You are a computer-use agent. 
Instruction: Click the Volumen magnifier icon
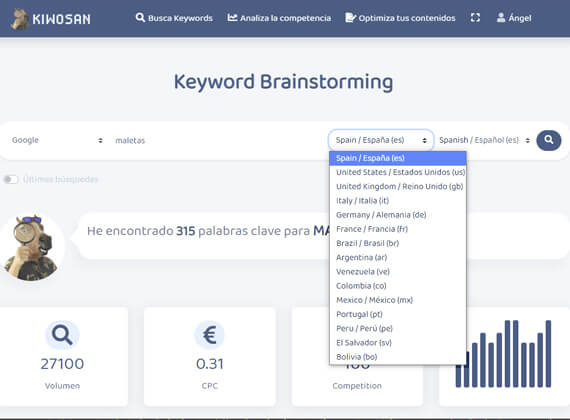(62, 335)
